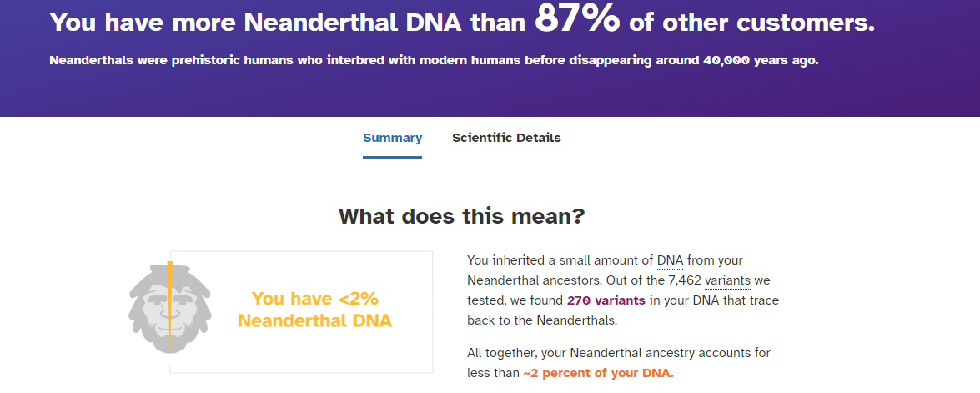Click the dotted-underlined variants term

tap(727, 280)
